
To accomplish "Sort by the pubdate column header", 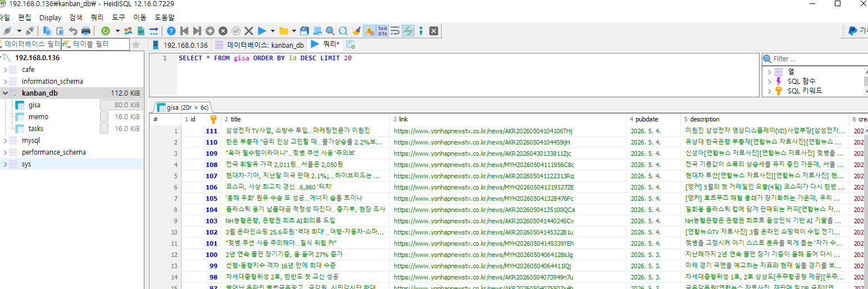I will pyautogui.click(x=653, y=119).
